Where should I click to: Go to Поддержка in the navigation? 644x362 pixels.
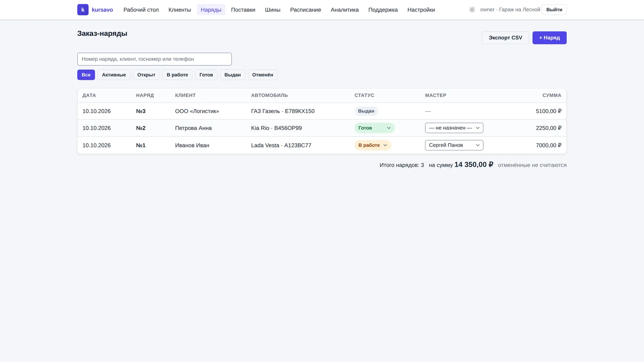click(x=383, y=10)
